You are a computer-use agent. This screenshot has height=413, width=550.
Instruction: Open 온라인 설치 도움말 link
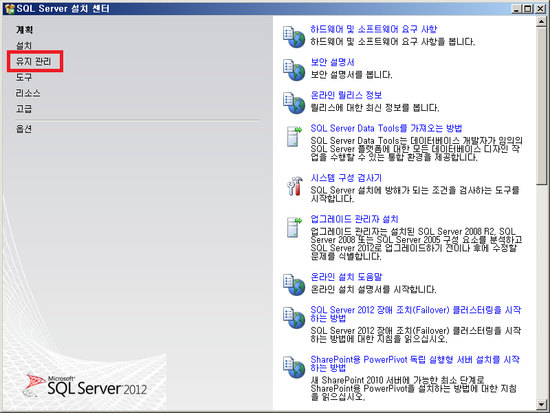[x=346, y=277]
